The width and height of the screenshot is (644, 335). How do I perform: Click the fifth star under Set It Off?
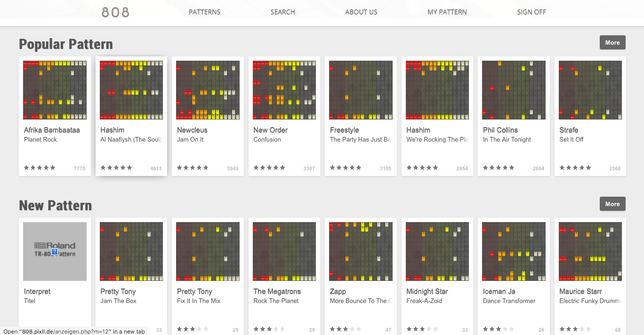pos(587,167)
